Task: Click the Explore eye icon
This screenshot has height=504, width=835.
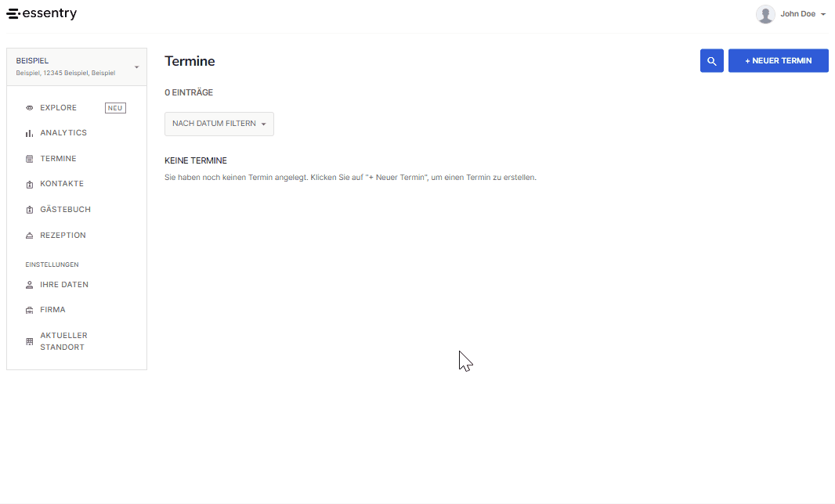Action: pyautogui.click(x=29, y=108)
